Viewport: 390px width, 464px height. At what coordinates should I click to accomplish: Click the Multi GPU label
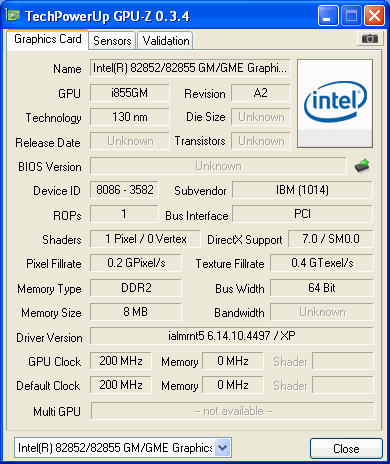pyautogui.click(x=57, y=412)
